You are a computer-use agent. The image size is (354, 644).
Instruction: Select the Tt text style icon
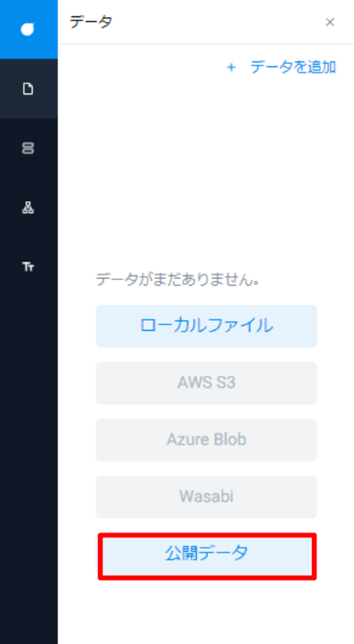point(28,267)
